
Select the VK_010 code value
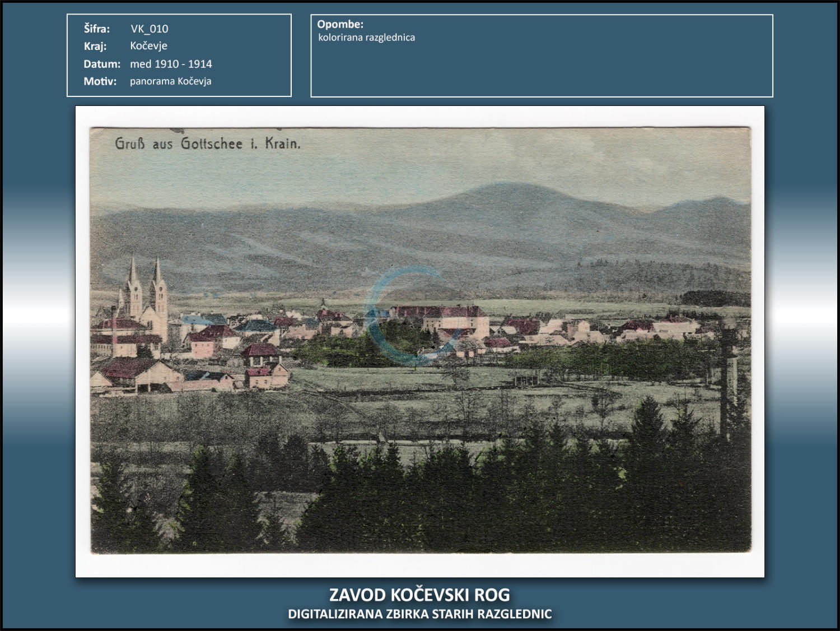point(149,29)
